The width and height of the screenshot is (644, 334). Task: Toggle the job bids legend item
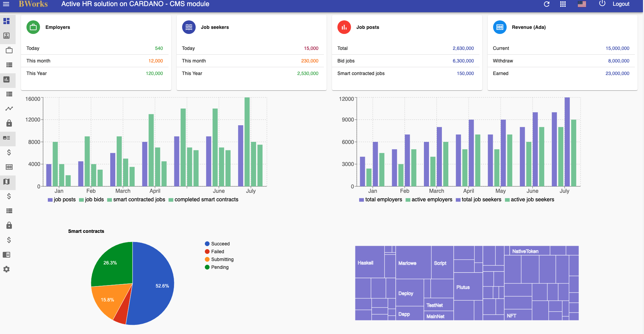(92, 200)
